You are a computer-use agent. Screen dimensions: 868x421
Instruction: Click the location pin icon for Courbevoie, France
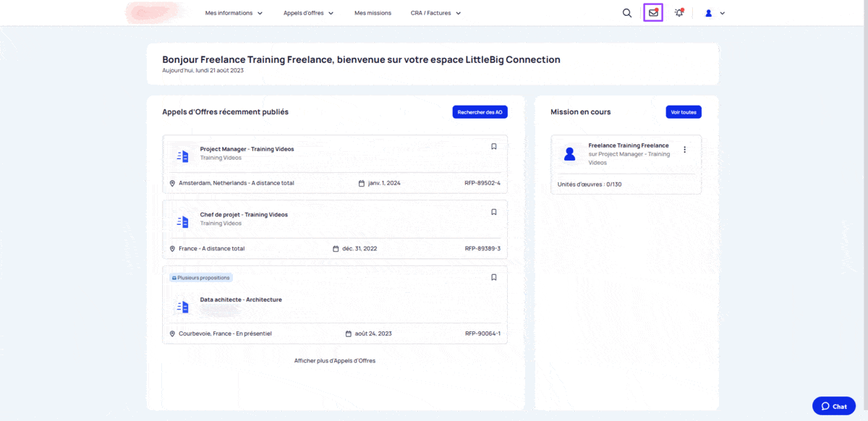point(172,333)
